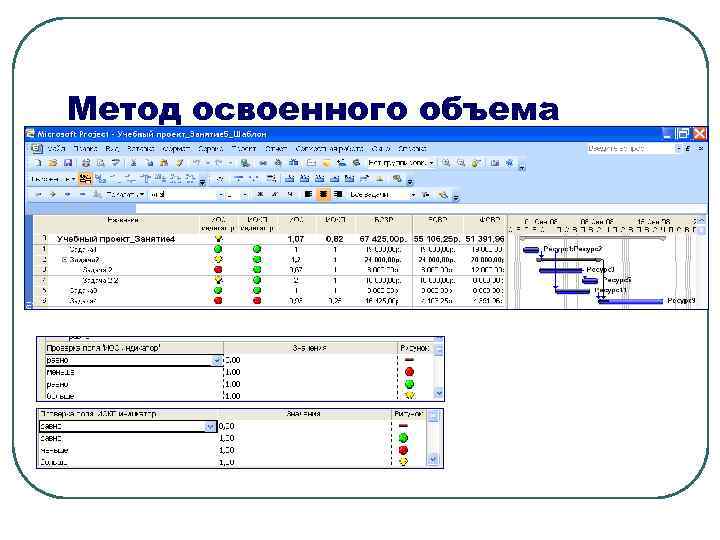Click the AutoFilter funnel icon
Viewport: 720px width, 540px height.
pyautogui.click(x=426, y=195)
